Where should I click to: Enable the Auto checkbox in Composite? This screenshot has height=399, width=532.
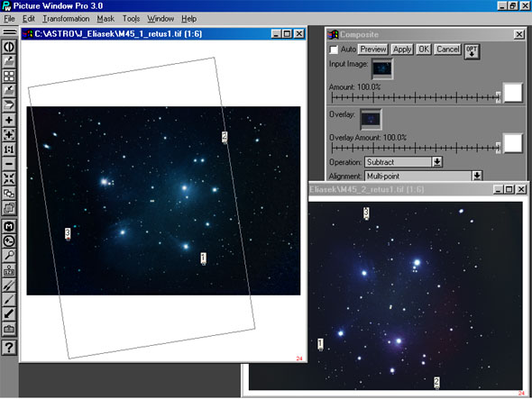pos(334,50)
